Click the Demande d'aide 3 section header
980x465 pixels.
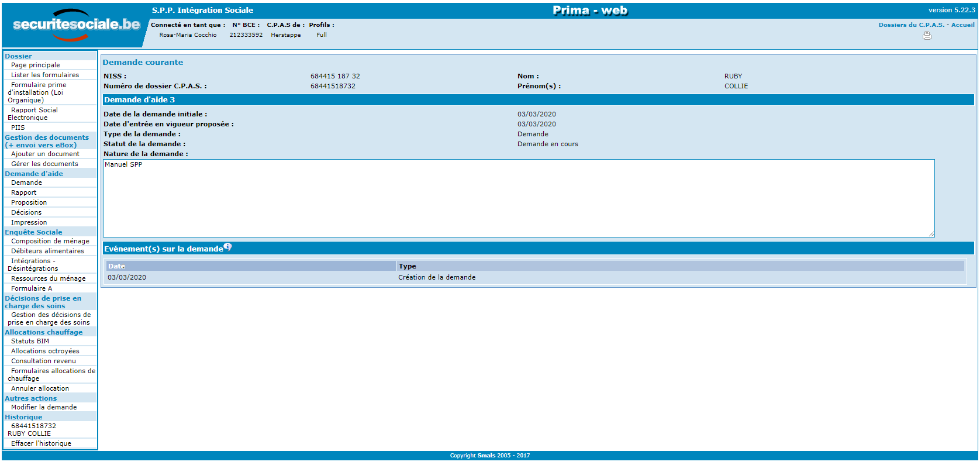tap(539, 99)
